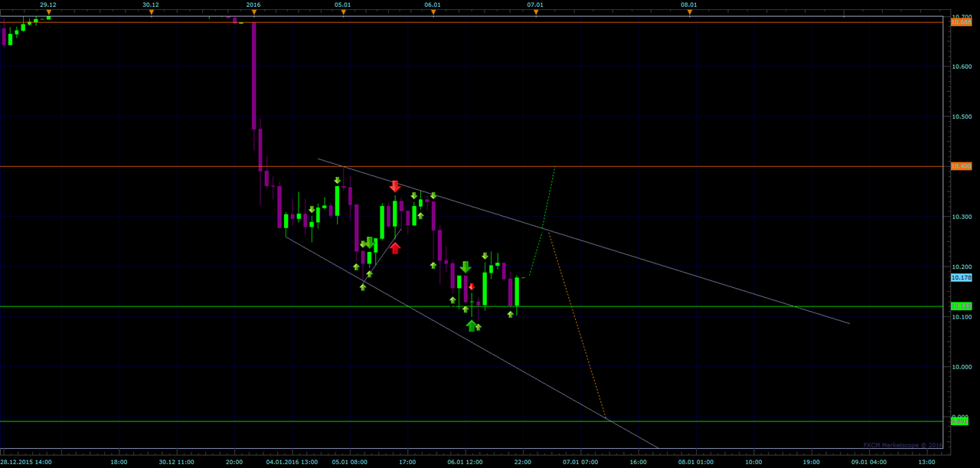Click the 04.01.2016 13:00 time axis label
The height and width of the screenshot is (468, 980).
(292, 462)
